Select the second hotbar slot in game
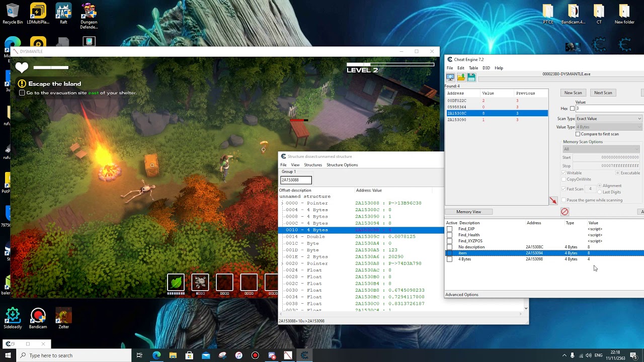Viewport: 644px width, 362px height. (x=200, y=283)
